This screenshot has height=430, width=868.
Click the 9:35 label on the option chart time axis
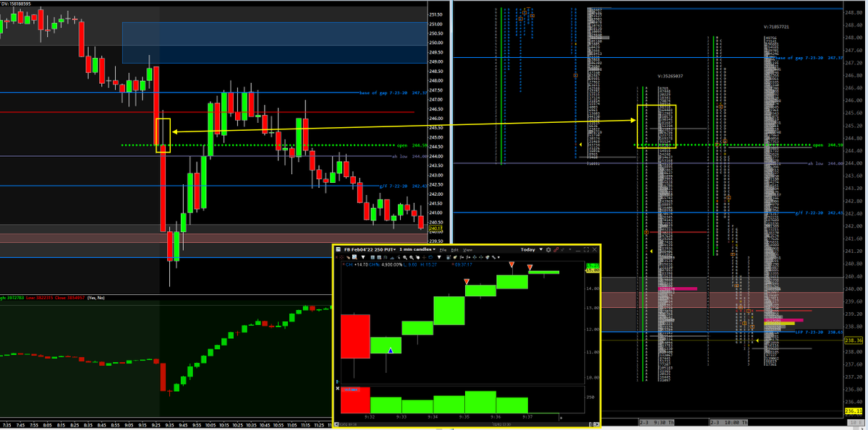[464, 417]
